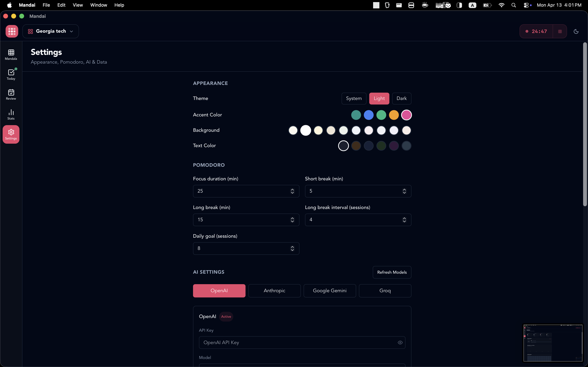This screenshot has height=367, width=588.
Task: Choose the pink accent color
Action: click(x=407, y=115)
